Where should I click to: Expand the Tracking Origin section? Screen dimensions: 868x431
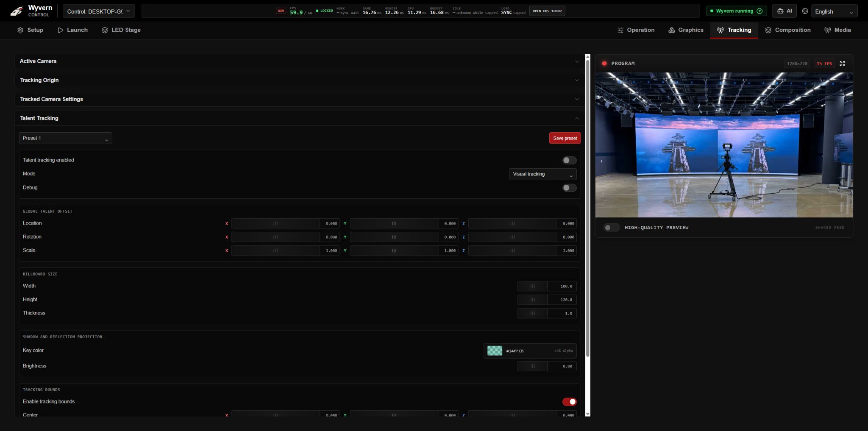(x=300, y=81)
